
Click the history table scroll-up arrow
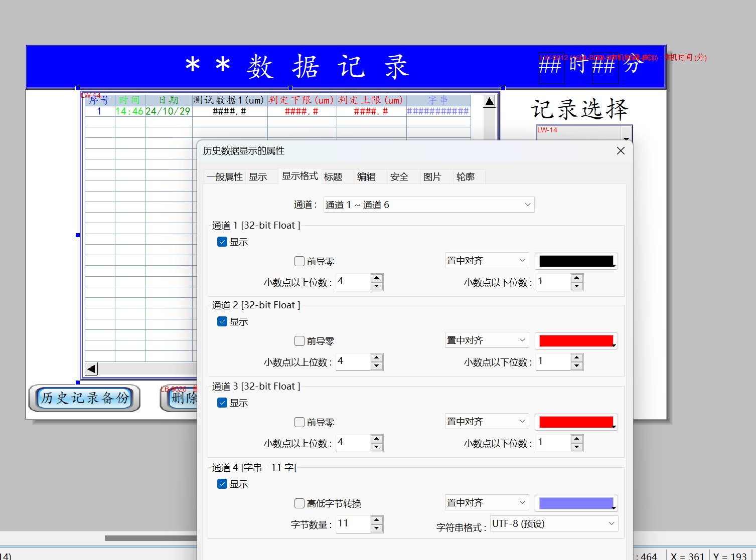pos(489,102)
